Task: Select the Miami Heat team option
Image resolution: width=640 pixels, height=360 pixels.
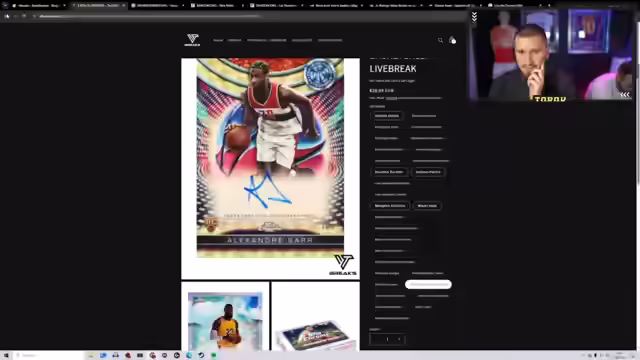Action: tap(427, 206)
